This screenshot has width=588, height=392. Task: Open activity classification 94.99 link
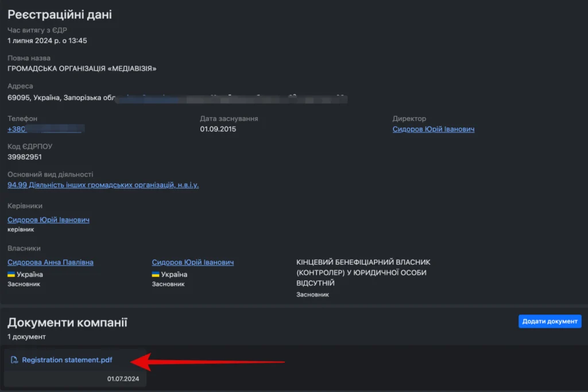pos(103,185)
